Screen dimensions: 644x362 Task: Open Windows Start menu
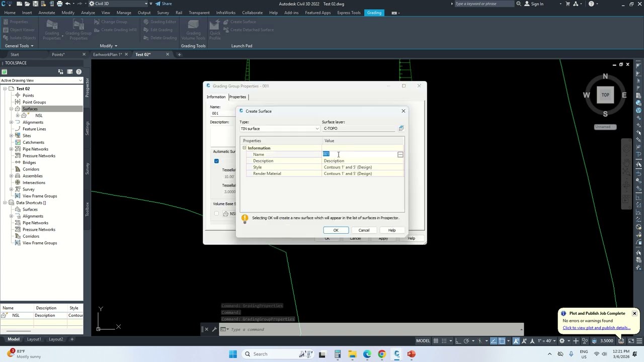pos(233,354)
